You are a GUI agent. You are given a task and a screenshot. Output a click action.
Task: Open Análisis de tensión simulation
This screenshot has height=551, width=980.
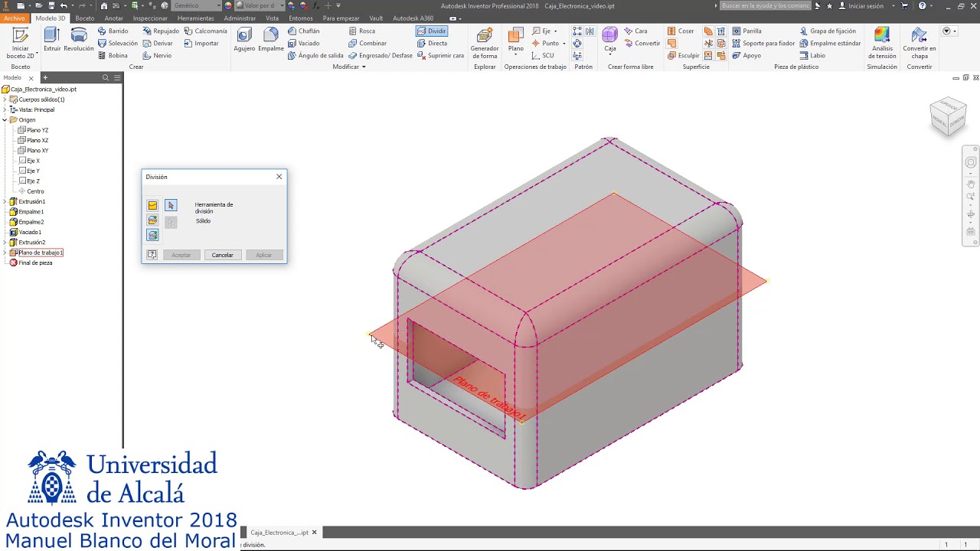882,43
